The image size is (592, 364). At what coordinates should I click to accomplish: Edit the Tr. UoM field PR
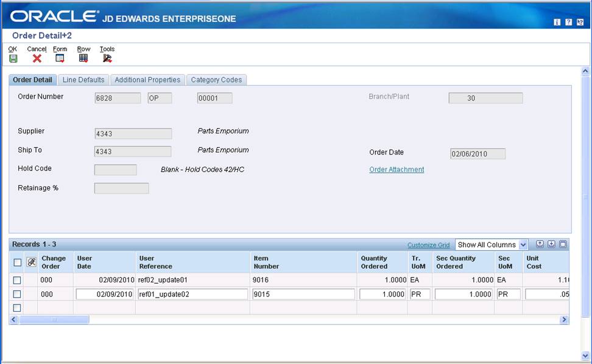(420, 294)
